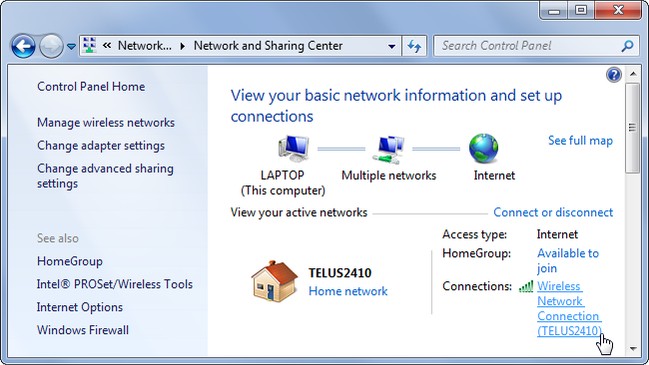Click the 'Internet' access type value

(557, 234)
